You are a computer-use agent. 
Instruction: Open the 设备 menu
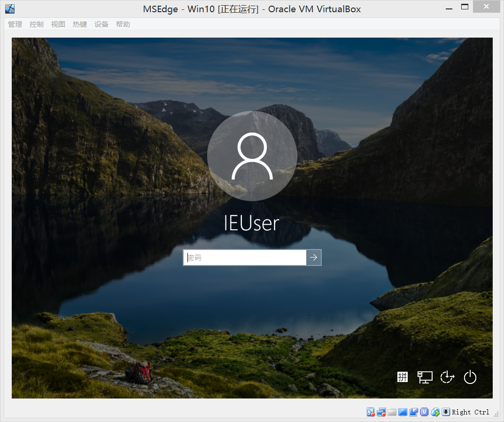coord(101,24)
